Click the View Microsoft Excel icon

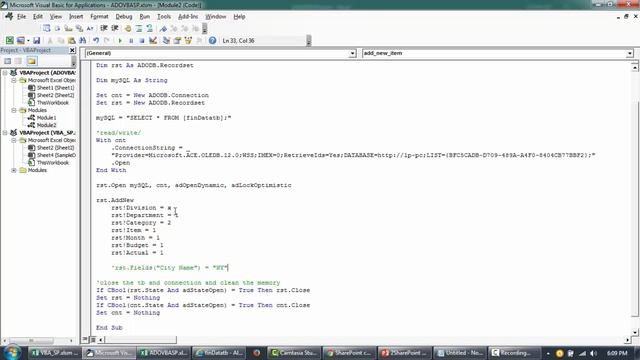(x=9, y=40)
